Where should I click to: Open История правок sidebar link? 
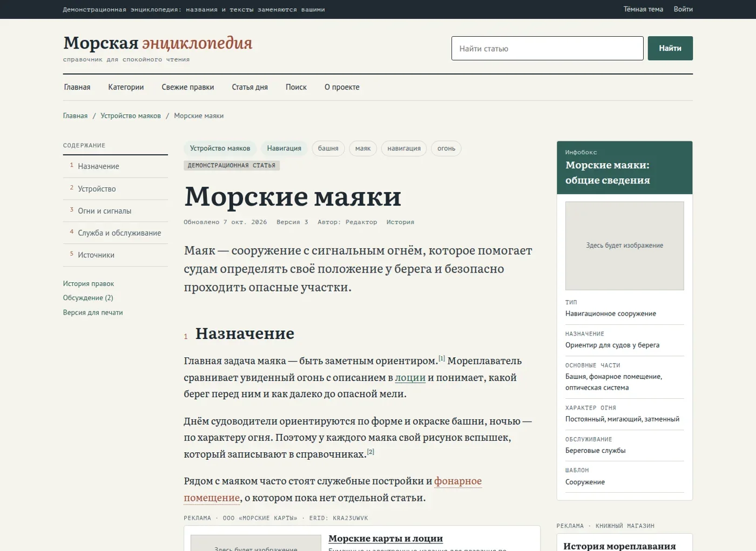pos(89,283)
